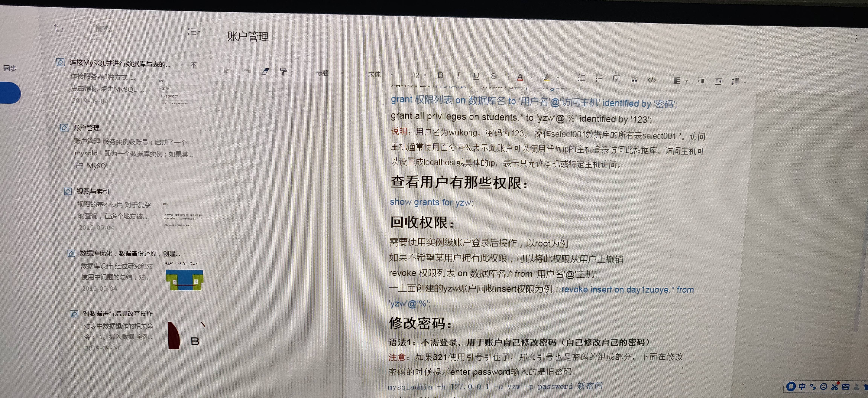
Task: Open the font color picker arrow
Action: click(x=532, y=77)
